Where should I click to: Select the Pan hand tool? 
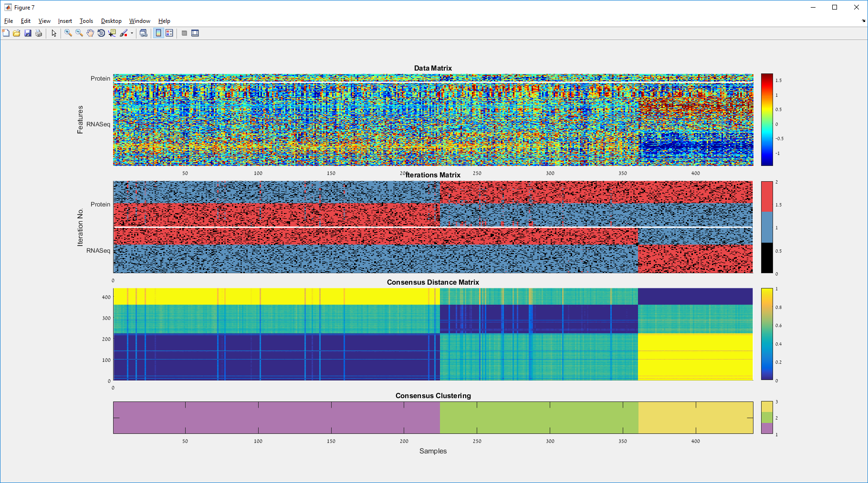[90, 33]
